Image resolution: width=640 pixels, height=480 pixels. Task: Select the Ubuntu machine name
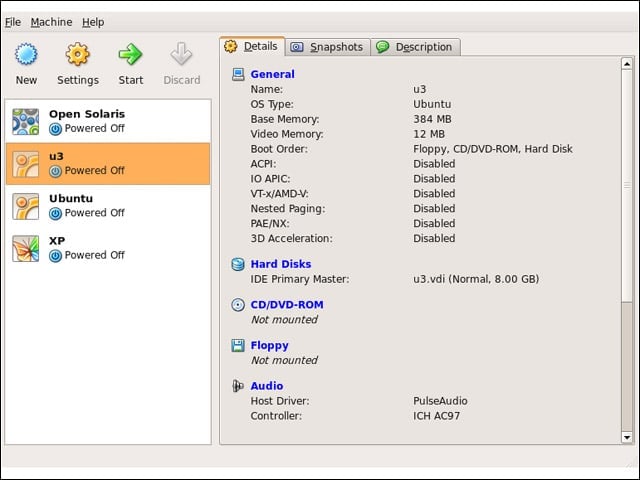click(x=71, y=198)
